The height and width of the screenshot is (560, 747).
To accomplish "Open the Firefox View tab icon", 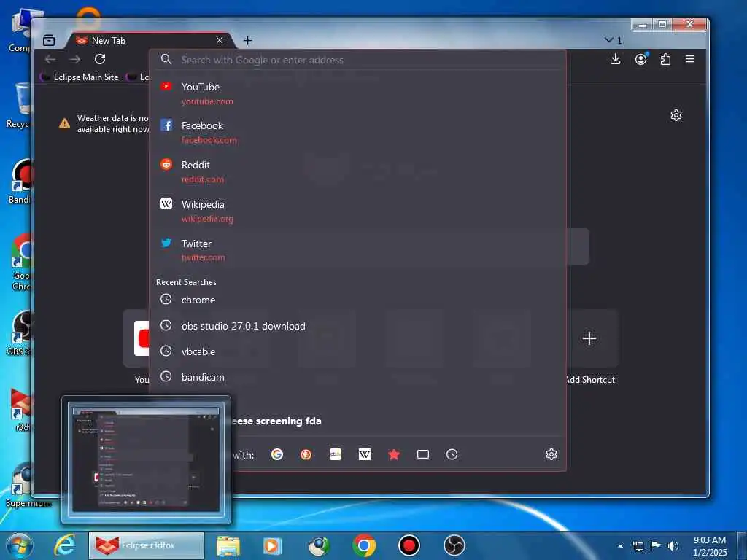I will pos(49,41).
